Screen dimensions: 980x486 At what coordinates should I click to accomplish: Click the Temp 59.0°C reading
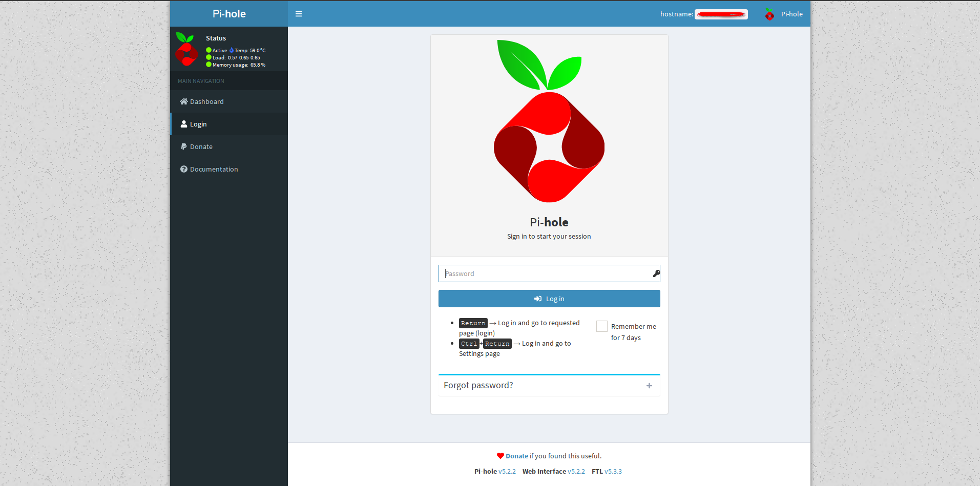click(250, 51)
